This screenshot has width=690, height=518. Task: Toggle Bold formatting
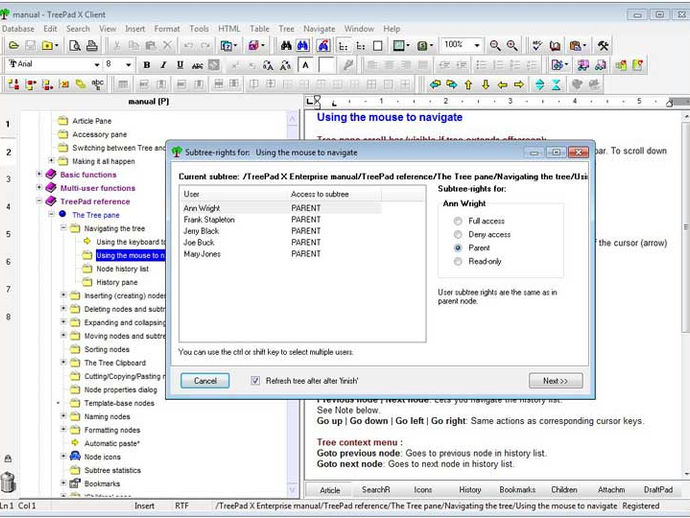147,65
